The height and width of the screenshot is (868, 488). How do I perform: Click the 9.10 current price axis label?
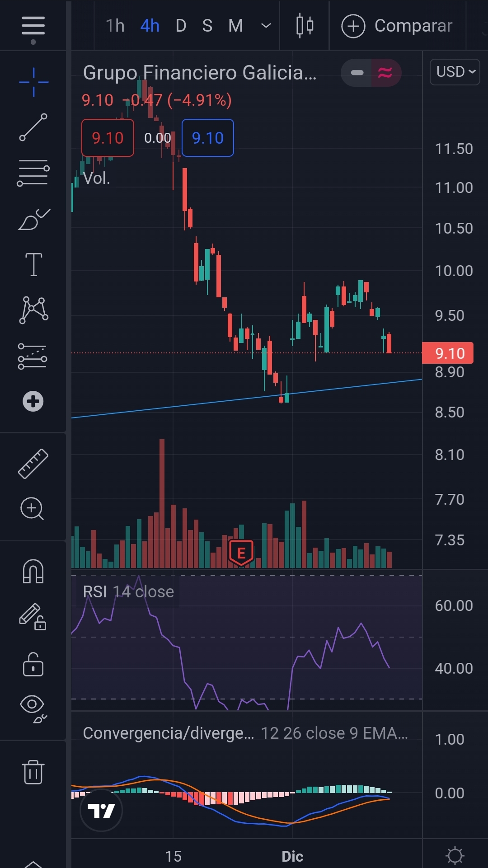pyautogui.click(x=448, y=353)
